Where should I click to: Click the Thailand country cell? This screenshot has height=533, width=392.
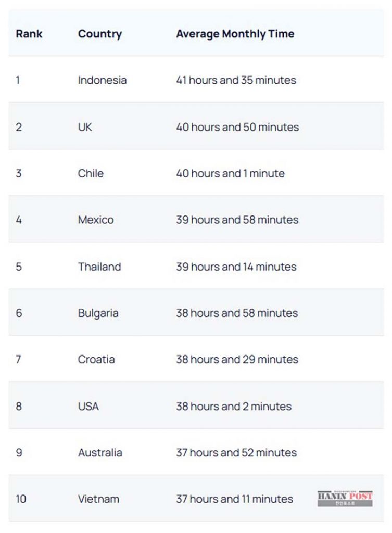click(x=99, y=266)
